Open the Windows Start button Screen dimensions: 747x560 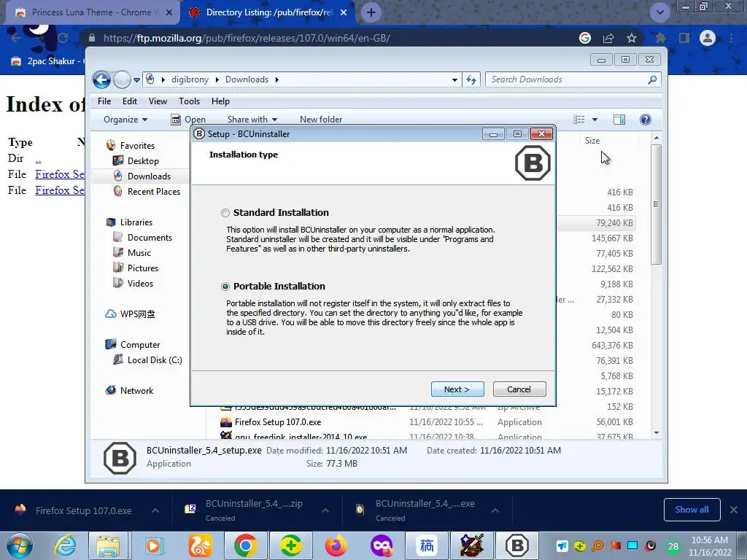point(20,545)
